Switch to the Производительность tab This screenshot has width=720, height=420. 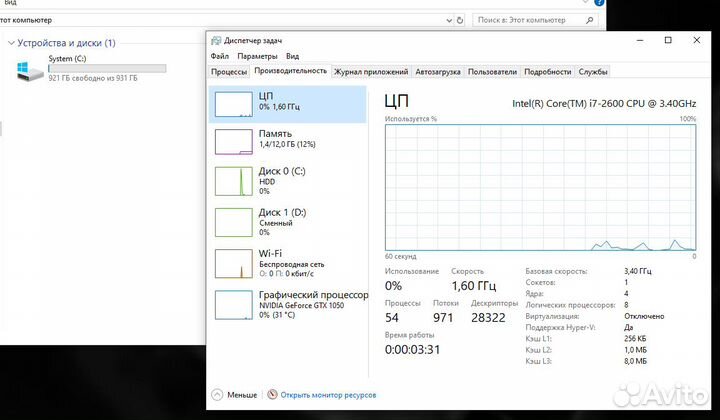(290, 71)
